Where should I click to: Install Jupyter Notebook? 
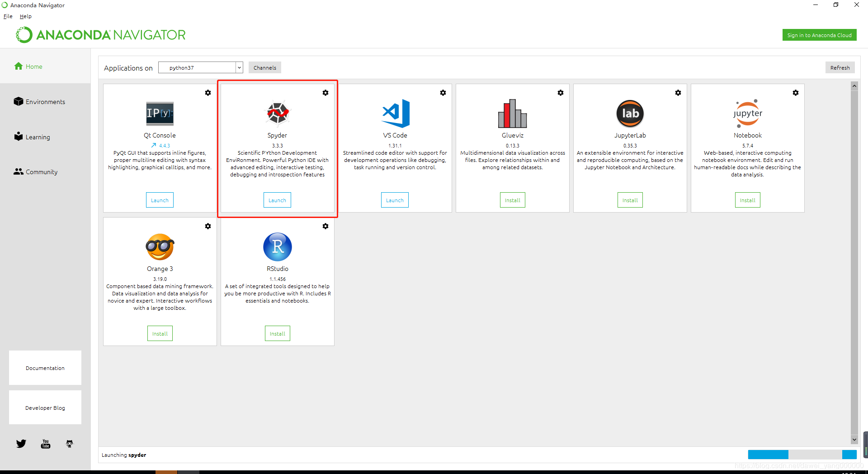pyautogui.click(x=748, y=200)
